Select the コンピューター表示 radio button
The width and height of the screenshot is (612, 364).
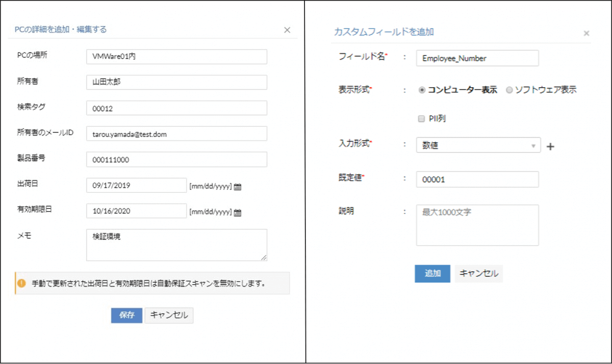tap(422, 90)
